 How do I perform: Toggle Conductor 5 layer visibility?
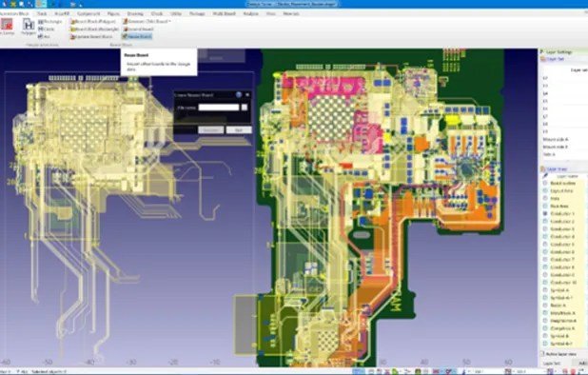tap(545, 244)
